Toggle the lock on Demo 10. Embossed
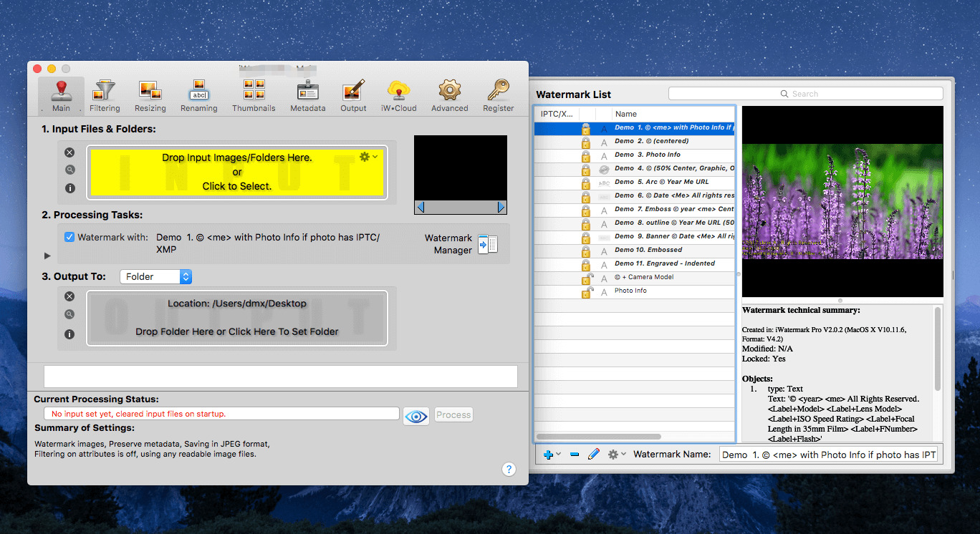Viewport: 980px width, 534px height. pos(586,251)
